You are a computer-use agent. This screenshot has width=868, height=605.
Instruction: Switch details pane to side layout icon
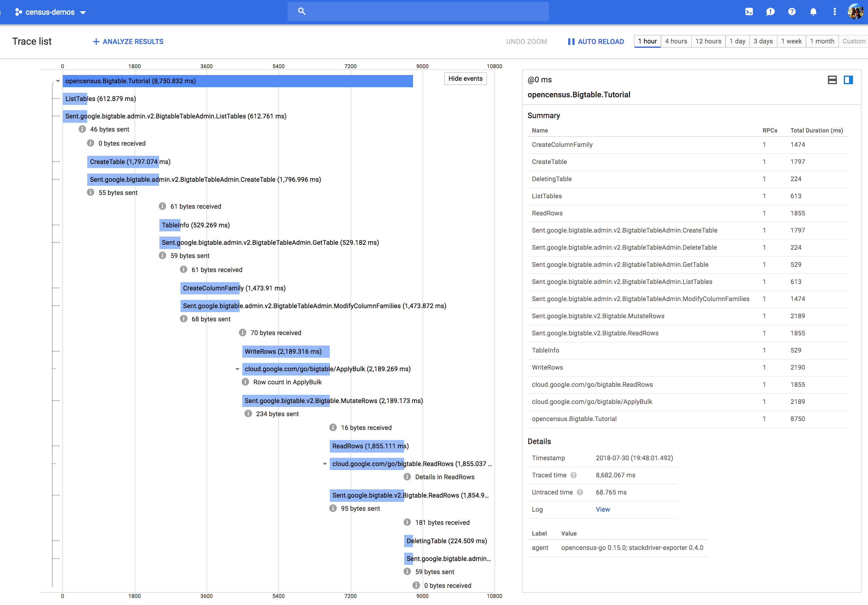coord(848,80)
